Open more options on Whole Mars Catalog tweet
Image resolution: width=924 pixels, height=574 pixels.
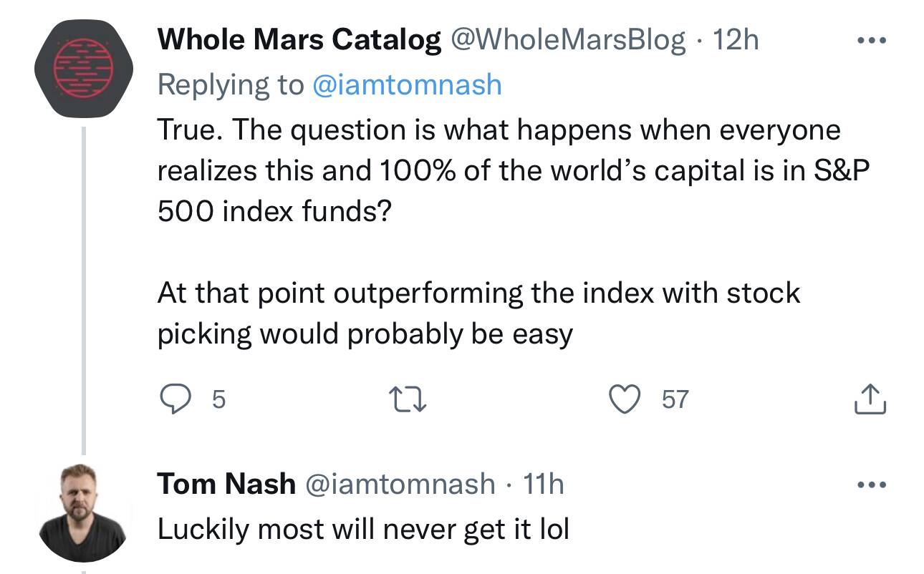pos(872,41)
